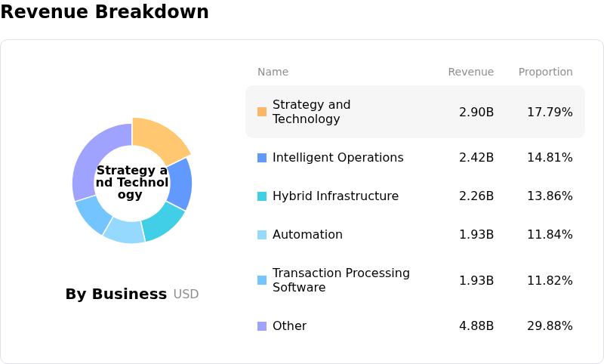Viewport: 604px width, 364px height.
Task: Click the USD currency label
Action: point(186,295)
